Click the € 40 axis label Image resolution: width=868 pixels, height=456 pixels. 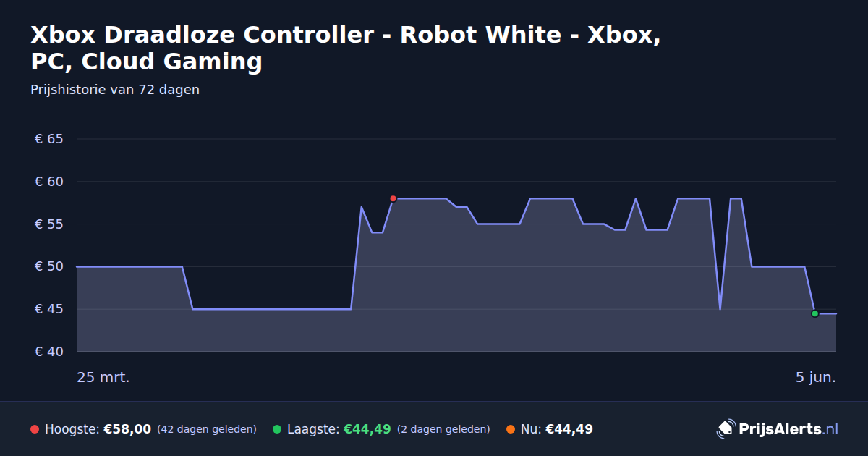click(x=49, y=352)
